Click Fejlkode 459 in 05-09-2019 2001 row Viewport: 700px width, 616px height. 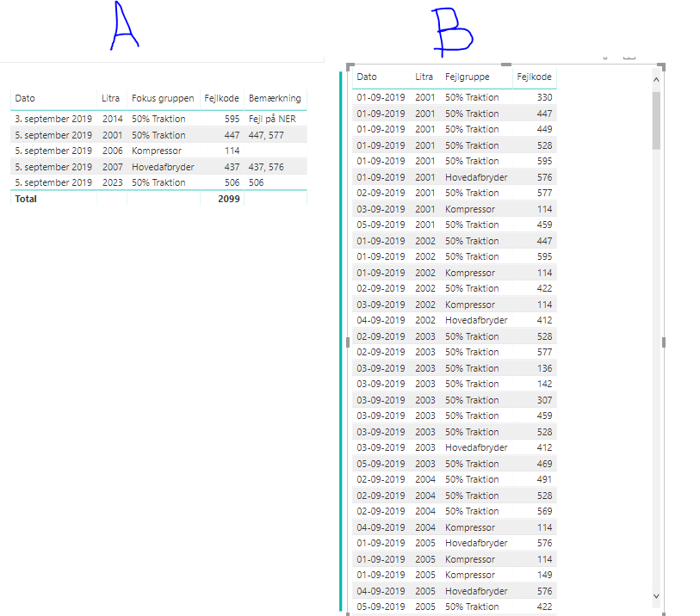click(x=545, y=225)
